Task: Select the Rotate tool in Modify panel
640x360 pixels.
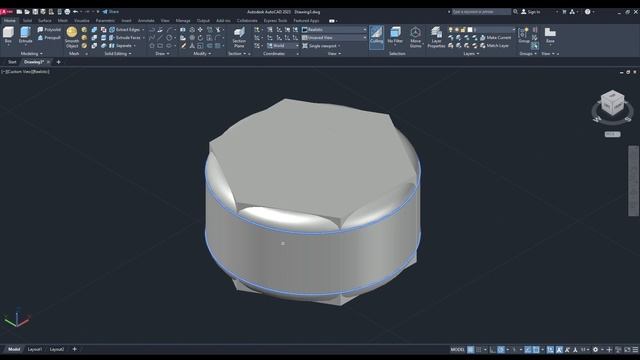Action: pos(200,38)
